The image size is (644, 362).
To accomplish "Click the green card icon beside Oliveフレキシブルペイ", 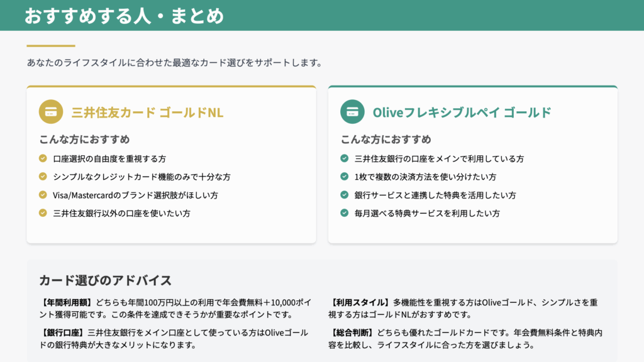I will [x=353, y=112].
